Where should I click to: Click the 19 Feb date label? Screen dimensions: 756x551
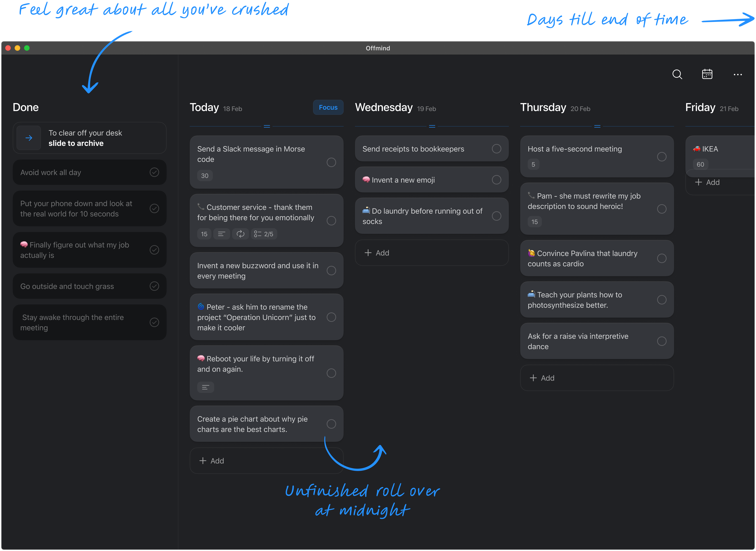pos(426,109)
